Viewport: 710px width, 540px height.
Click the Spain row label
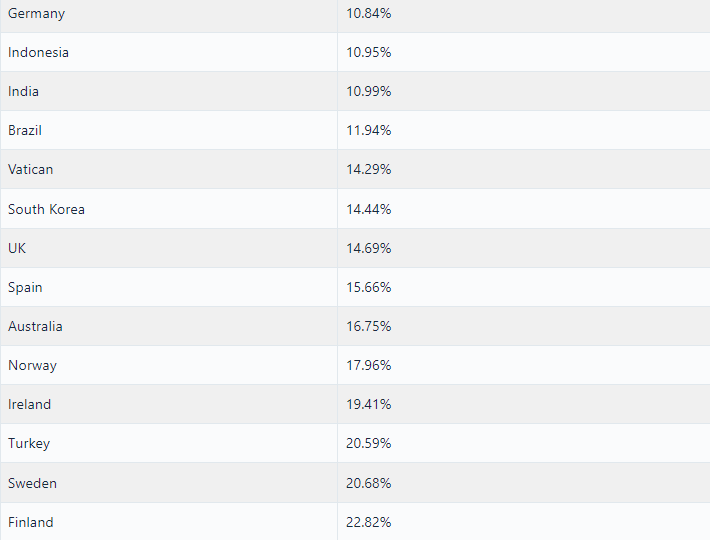point(25,287)
